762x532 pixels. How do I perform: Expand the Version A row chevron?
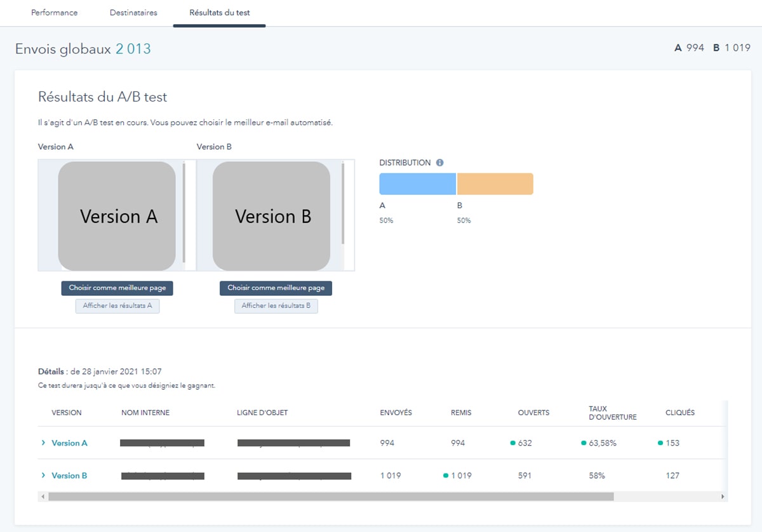pos(43,442)
